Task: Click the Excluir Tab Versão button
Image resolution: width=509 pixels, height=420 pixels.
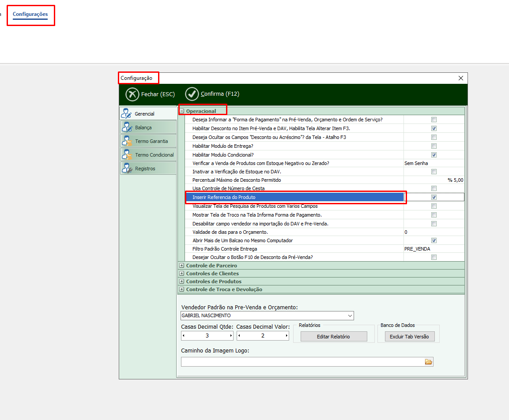Action: [409, 337]
